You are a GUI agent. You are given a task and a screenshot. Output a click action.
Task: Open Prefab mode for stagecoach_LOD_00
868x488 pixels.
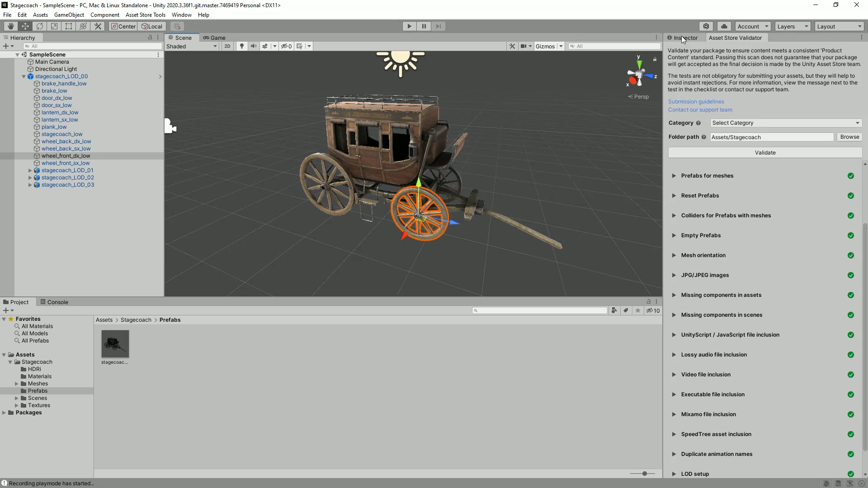coord(160,76)
